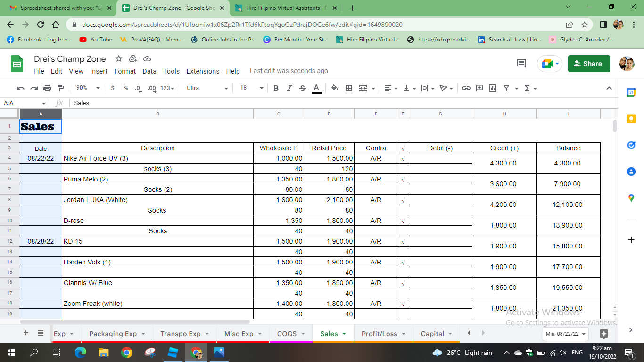Toggle bold formatting
Screen dimensions: 644x362
(x=276, y=88)
